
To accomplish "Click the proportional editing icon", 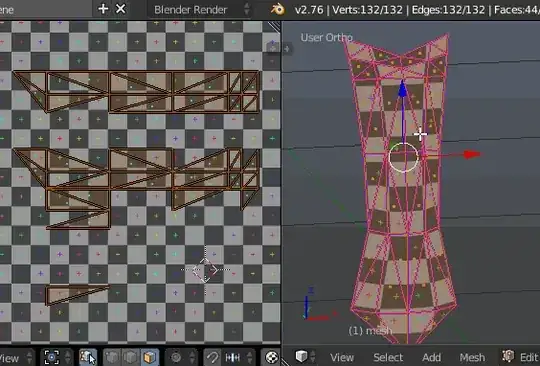I will [x=176, y=358].
